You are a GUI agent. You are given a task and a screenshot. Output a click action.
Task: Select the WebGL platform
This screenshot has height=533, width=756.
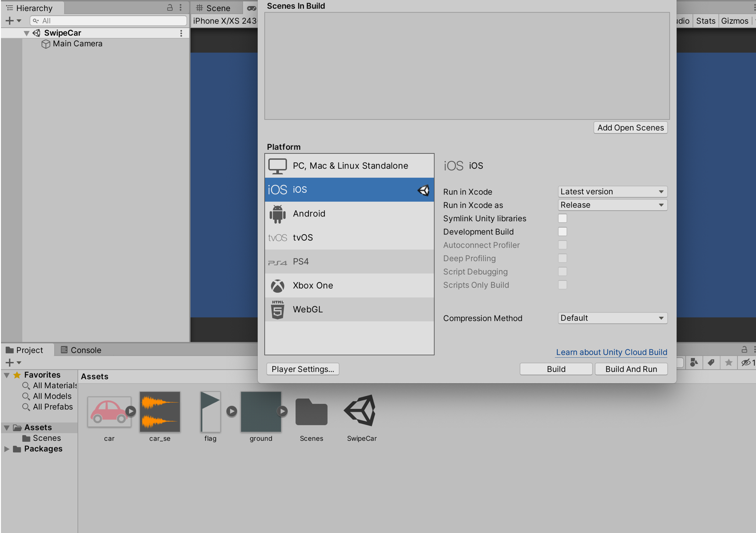349,309
